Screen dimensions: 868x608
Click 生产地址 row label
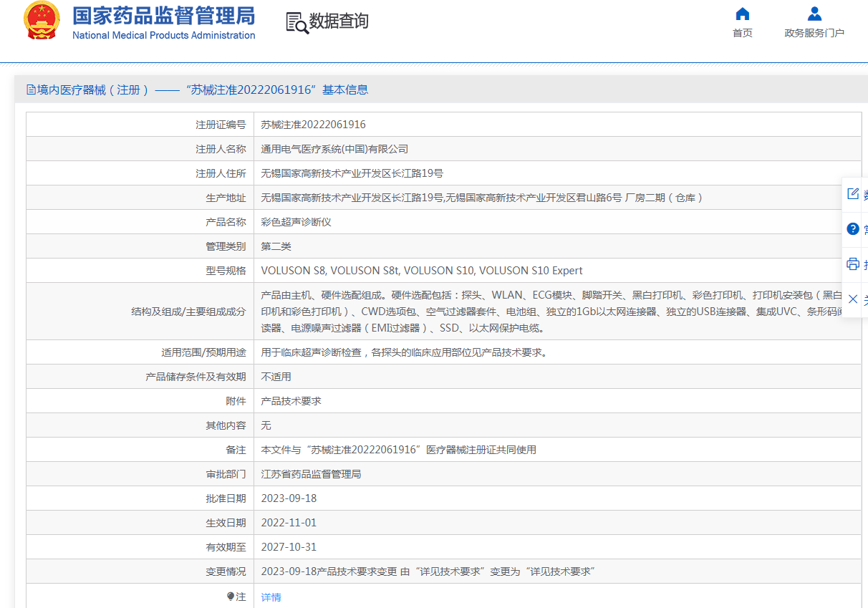click(226, 198)
